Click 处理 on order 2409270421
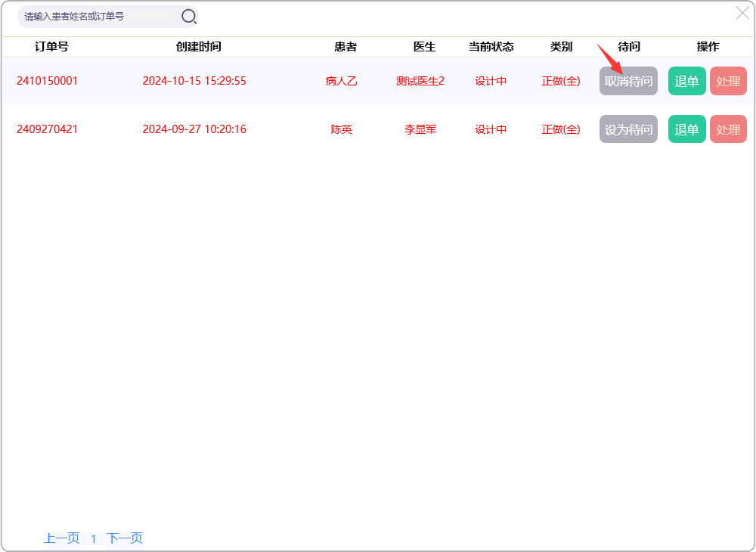The width and height of the screenshot is (756, 552). pos(728,129)
